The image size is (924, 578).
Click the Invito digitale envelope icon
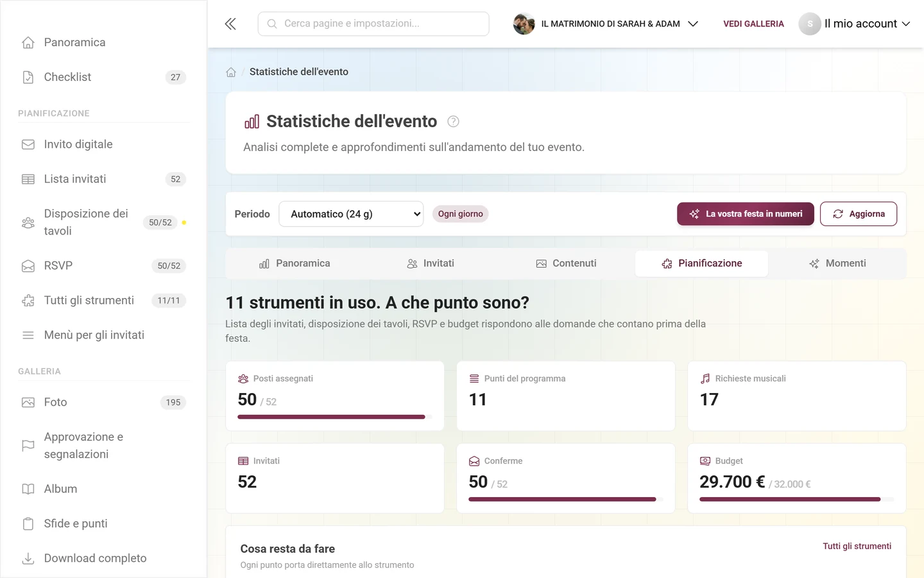pos(28,144)
